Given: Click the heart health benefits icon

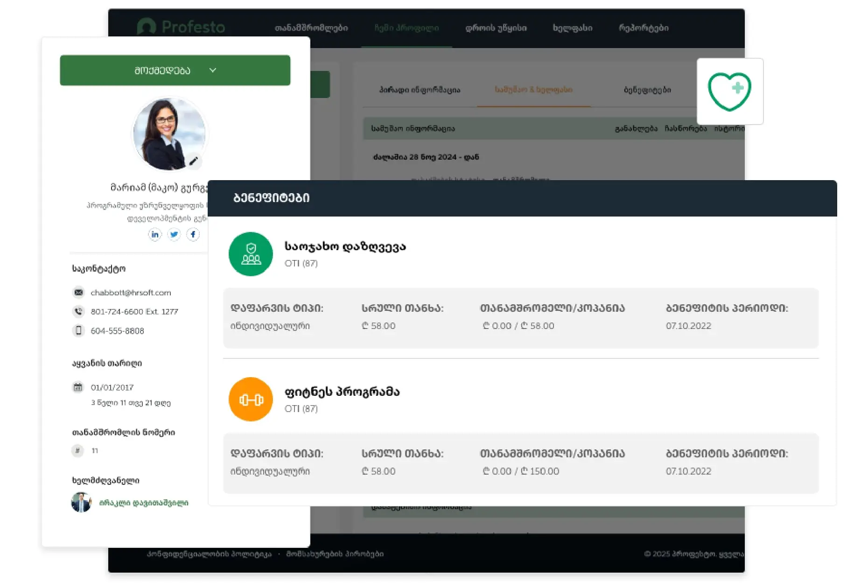Looking at the screenshot, I should click(729, 91).
